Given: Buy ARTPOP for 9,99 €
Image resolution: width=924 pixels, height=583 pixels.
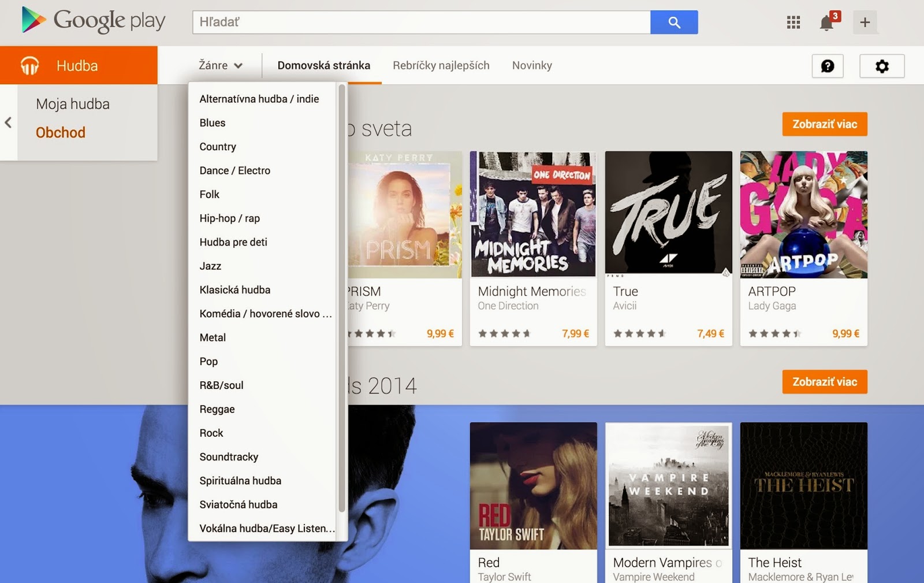Looking at the screenshot, I should coord(845,333).
